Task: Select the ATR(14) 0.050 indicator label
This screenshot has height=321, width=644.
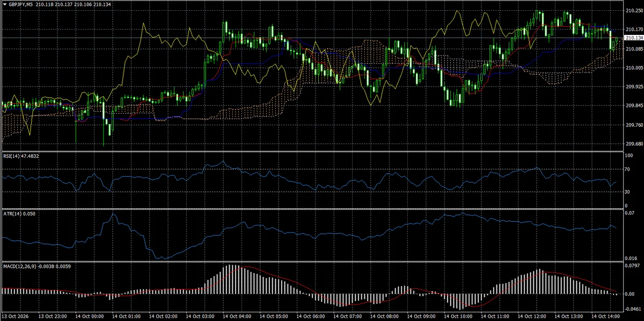Action: (x=19, y=213)
